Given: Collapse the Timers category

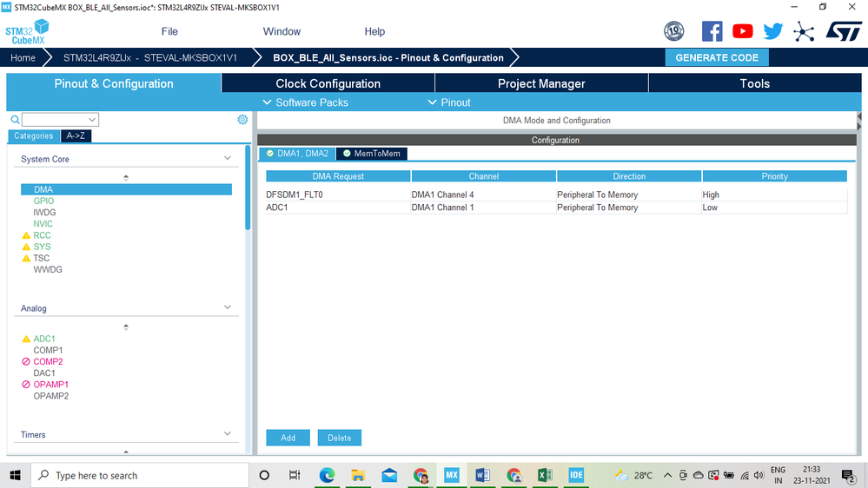Looking at the screenshot, I should coord(228,434).
